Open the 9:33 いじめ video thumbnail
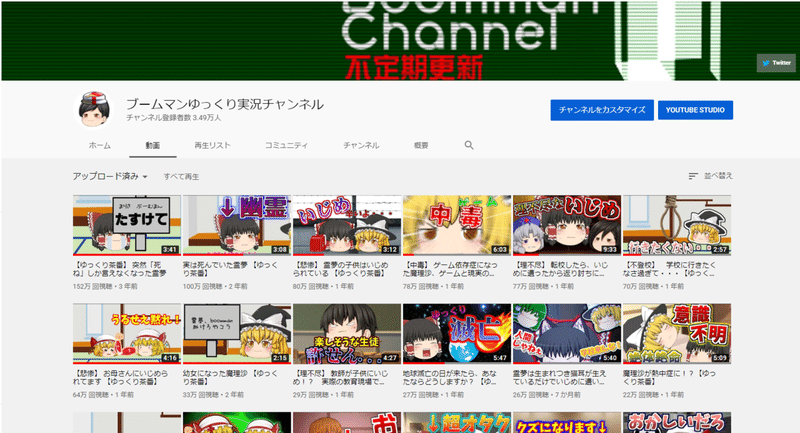800x433 pixels. [x=567, y=225]
